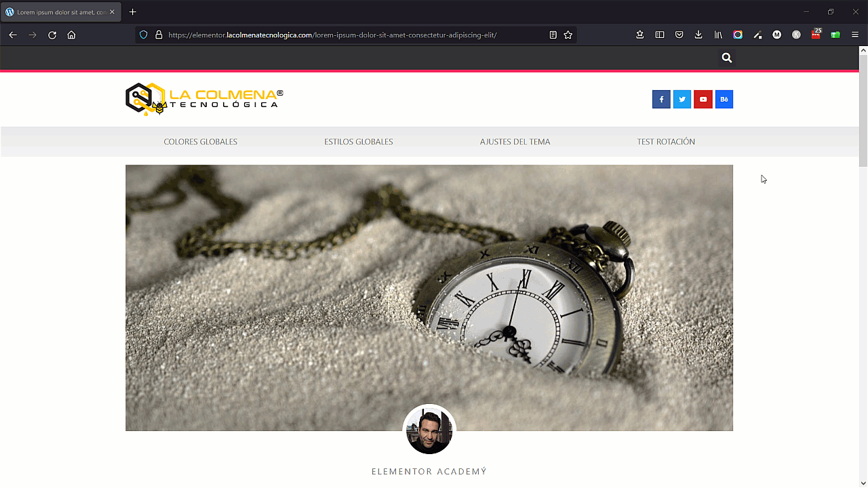The height and width of the screenshot is (488, 868).
Task: Save page to Pocket
Action: coord(679,35)
